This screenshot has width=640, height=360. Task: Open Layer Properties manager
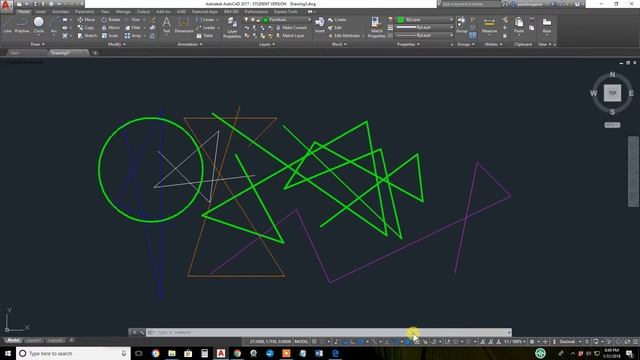coord(232,28)
